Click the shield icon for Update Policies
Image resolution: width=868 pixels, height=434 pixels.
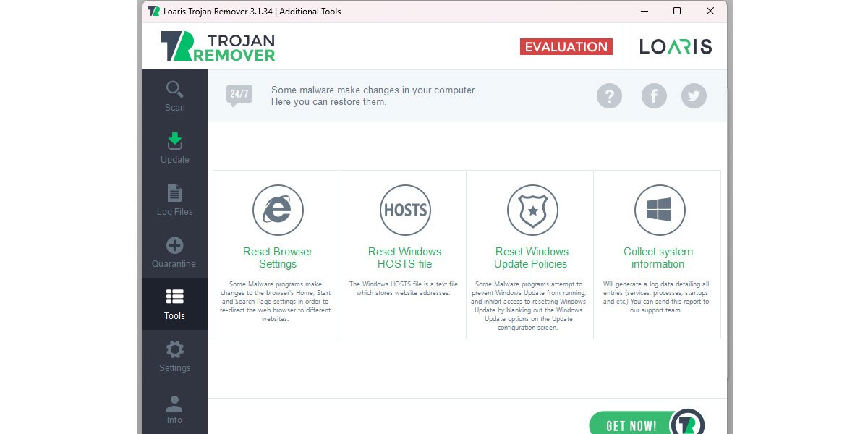(532, 210)
